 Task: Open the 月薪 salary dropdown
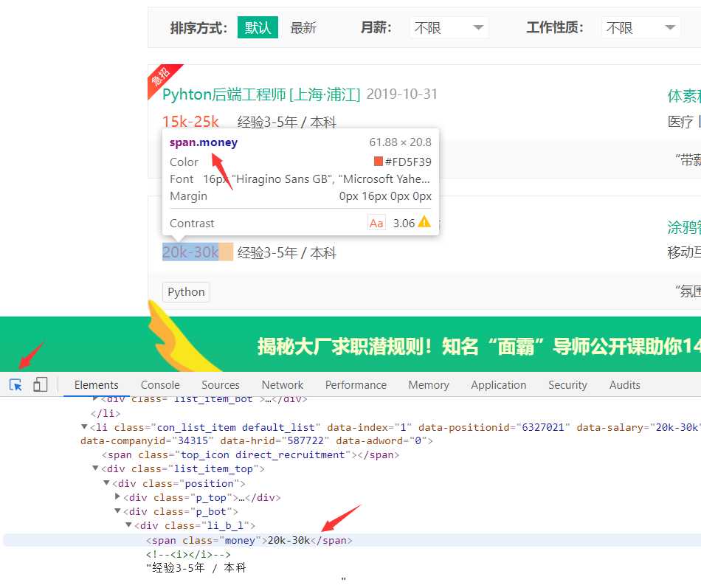click(x=449, y=28)
